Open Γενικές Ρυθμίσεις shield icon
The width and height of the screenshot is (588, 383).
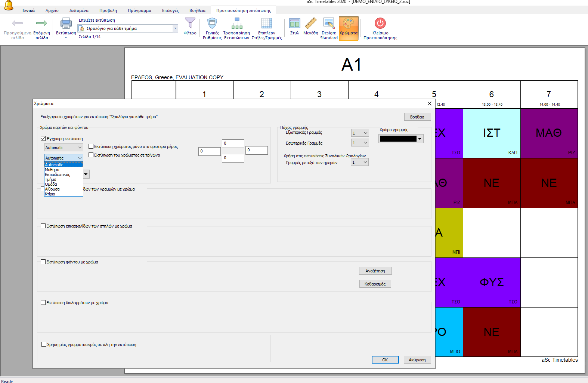click(212, 24)
